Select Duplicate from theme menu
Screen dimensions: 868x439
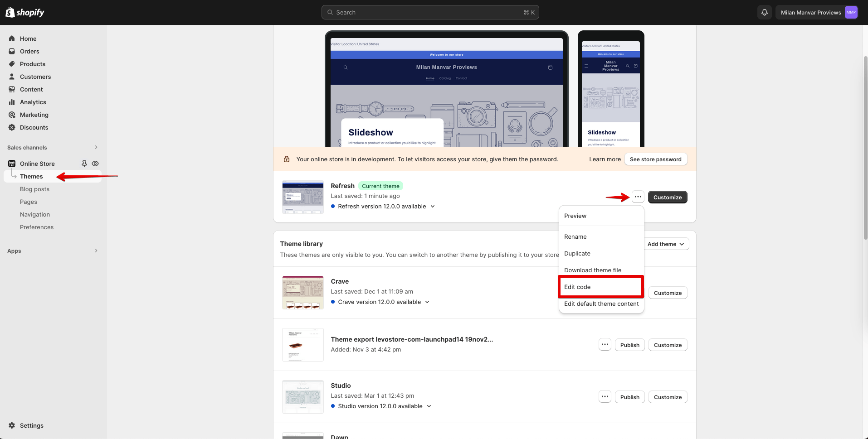pos(601,253)
